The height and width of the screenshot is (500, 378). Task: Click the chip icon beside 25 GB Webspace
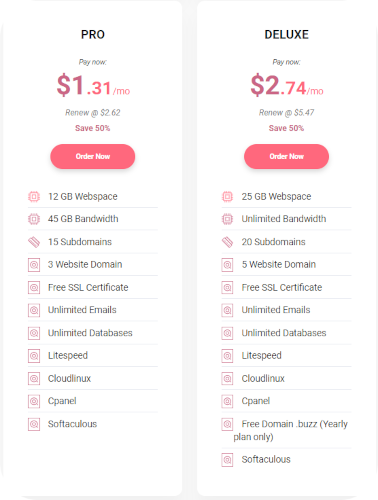pos(227,197)
